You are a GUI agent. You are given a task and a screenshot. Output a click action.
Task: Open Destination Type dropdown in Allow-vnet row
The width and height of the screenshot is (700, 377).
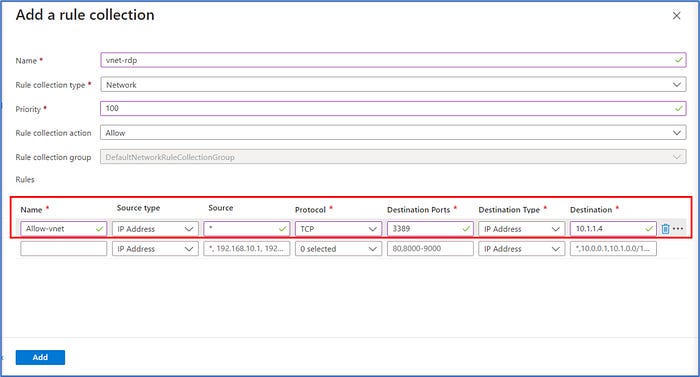point(521,229)
